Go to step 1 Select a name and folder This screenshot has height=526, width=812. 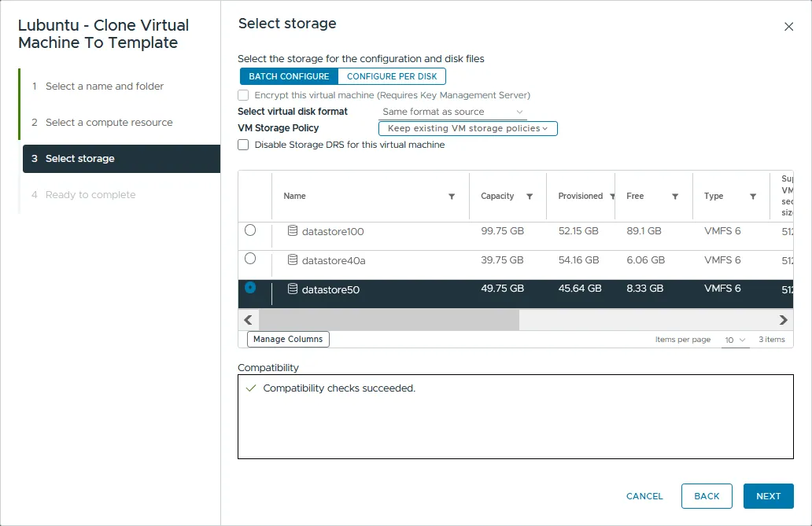coord(105,86)
